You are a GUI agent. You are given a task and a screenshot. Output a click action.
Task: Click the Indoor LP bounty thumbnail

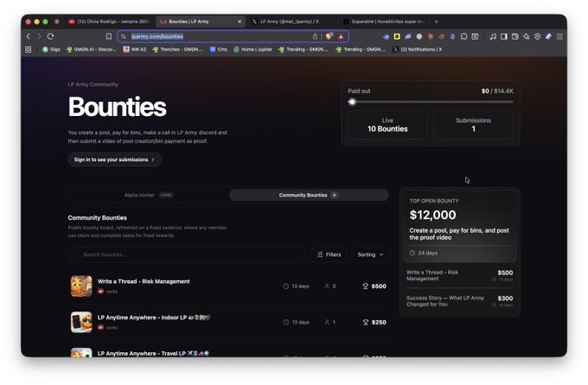(x=81, y=323)
